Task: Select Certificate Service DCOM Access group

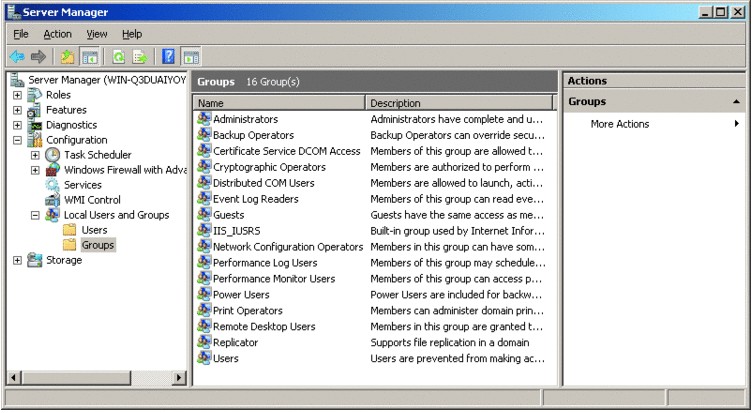Action: coord(286,151)
